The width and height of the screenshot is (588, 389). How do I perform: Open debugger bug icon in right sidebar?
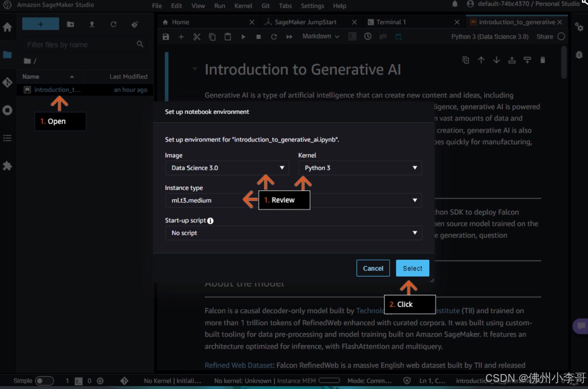[x=579, y=55]
